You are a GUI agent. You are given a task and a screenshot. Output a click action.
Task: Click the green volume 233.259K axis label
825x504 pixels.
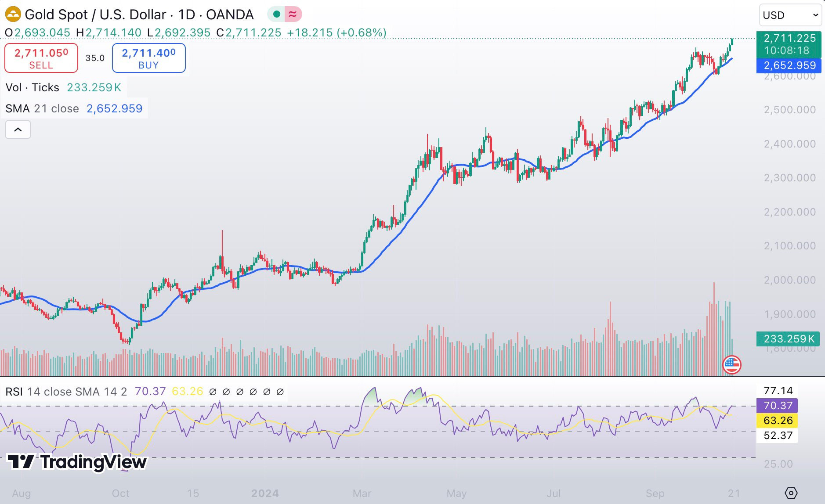(x=788, y=338)
